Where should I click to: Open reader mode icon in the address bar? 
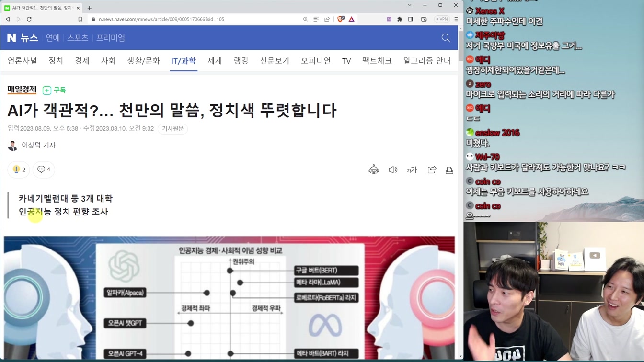click(x=316, y=19)
